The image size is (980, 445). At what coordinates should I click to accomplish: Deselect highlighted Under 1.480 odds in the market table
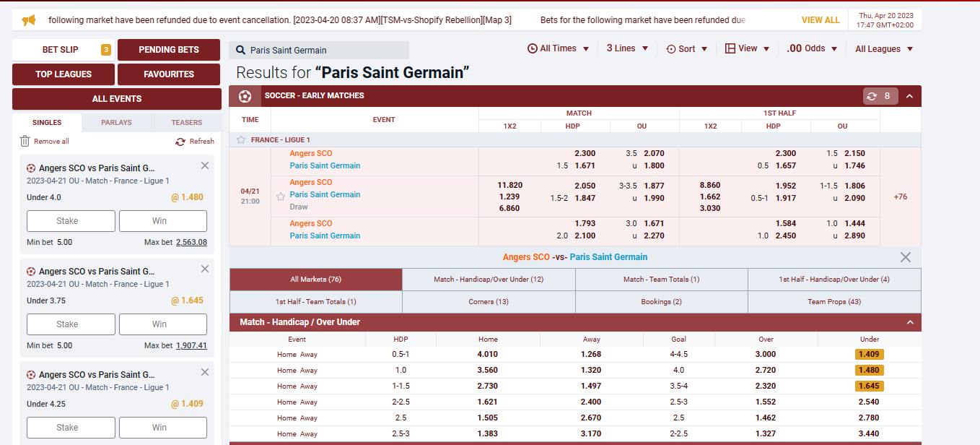[870, 370]
